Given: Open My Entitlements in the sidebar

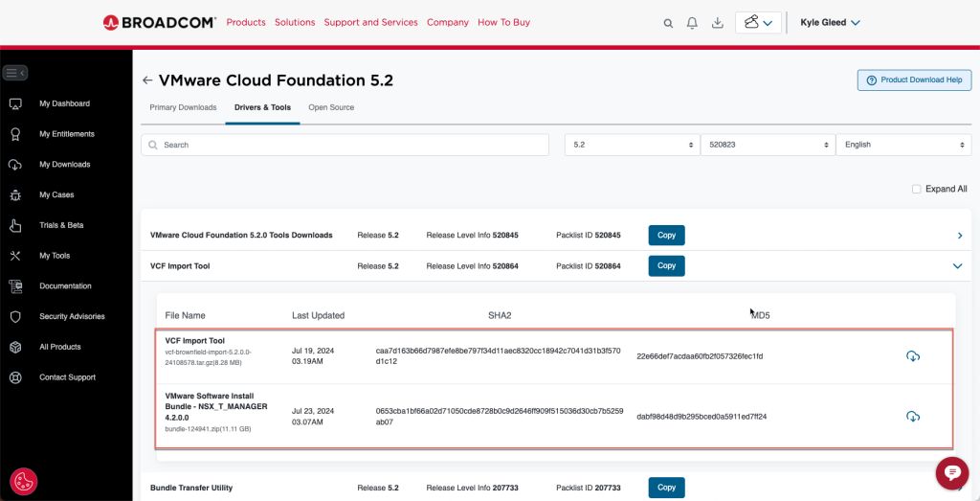Looking at the screenshot, I should [x=66, y=134].
